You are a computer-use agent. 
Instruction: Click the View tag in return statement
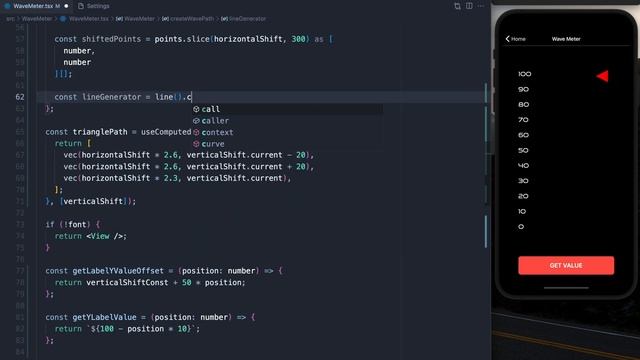coord(100,236)
